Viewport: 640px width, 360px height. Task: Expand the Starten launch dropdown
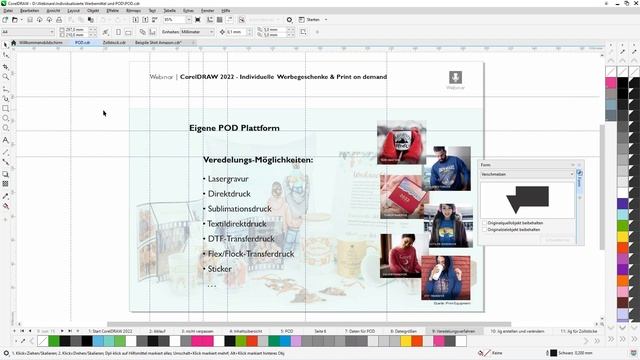coord(326,20)
